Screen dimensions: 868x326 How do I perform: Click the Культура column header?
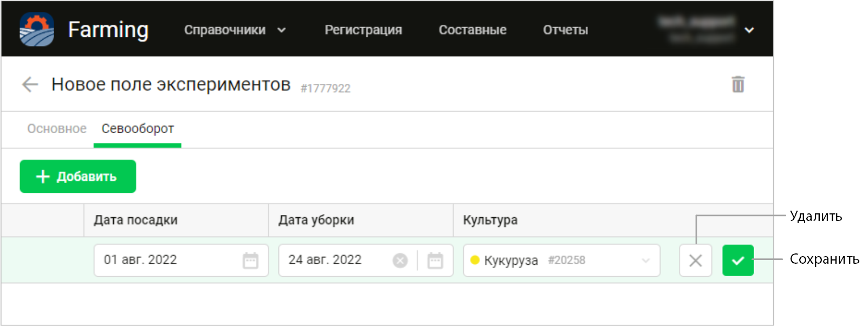tap(490, 220)
